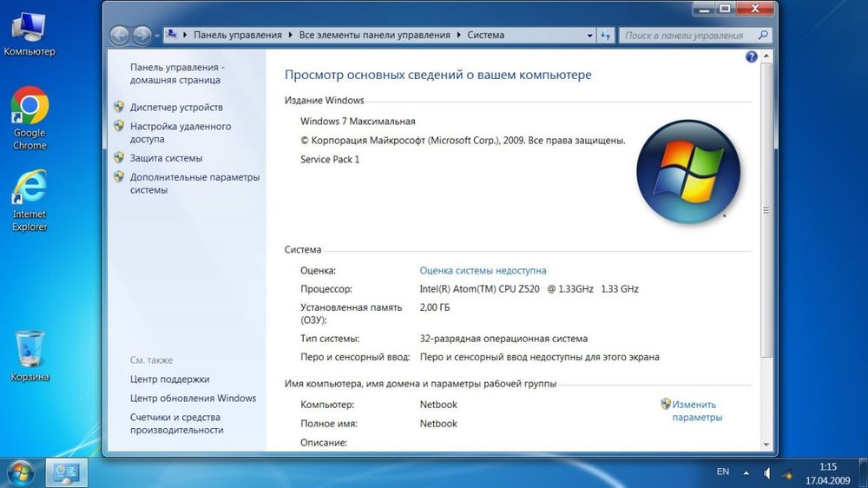Click the scrollbar up arrow
Screen dimensions: 868x488
(x=766, y=56)
